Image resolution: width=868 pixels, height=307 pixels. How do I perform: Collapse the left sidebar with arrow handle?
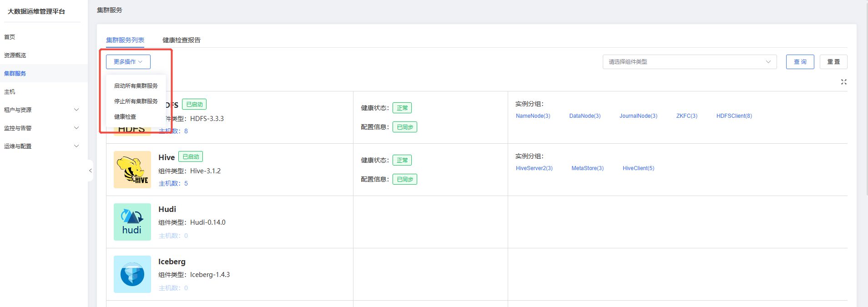[x=91, y=171]
